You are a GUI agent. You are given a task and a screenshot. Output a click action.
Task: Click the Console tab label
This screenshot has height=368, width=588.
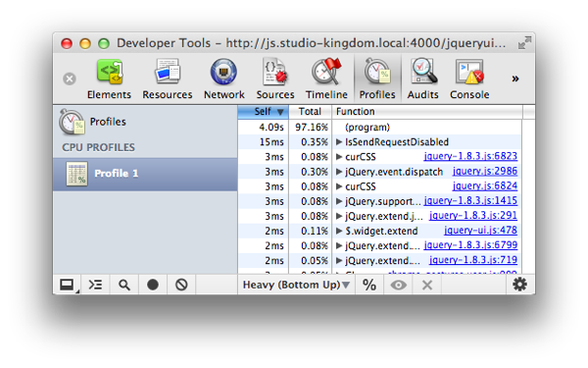tap(469, 94)
